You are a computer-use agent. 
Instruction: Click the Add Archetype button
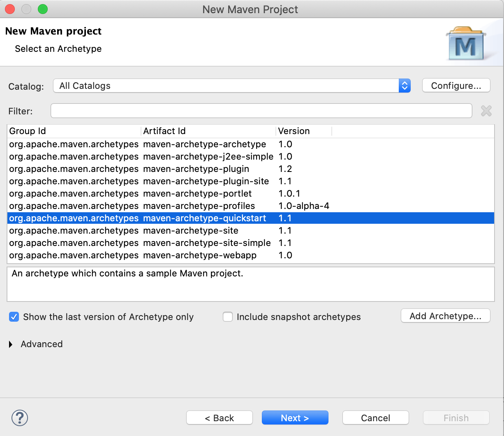point(445,315)
